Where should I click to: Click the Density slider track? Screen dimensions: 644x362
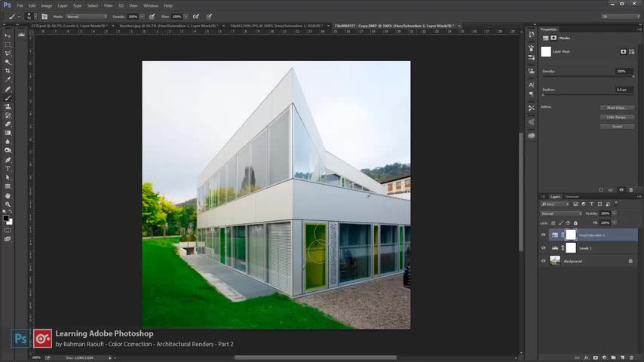[587, 76]
